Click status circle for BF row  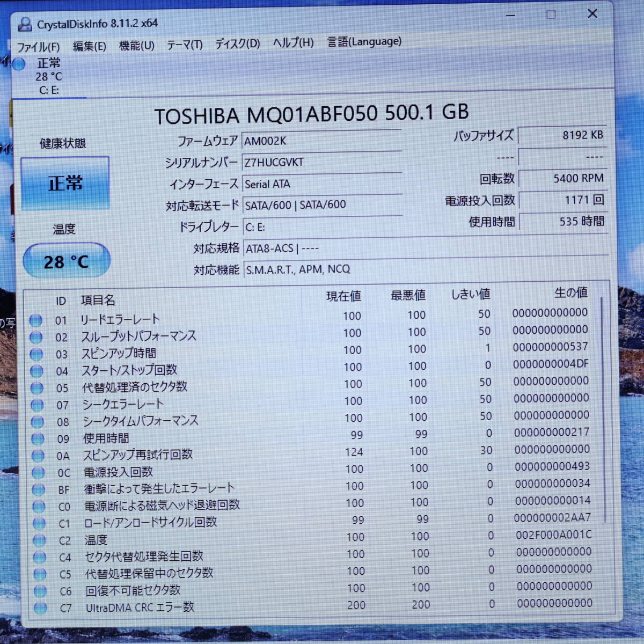click(x=39, y=489)
